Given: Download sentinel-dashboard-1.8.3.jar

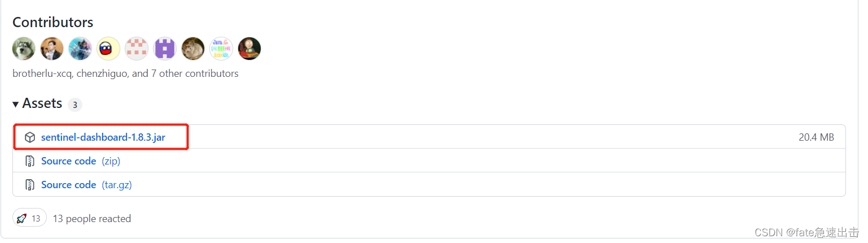Looking at the screenshot, I should (103, 137).
